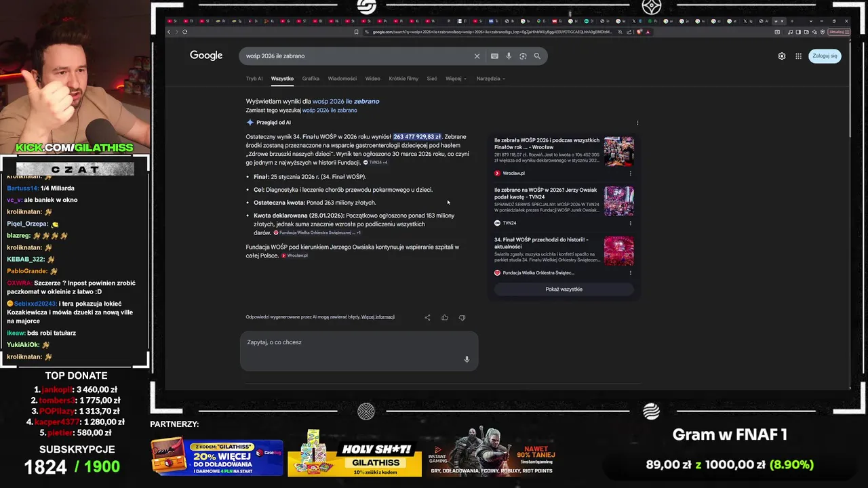Clear the Google search box text
This screenshot has height=488, width=868.
[x=477, y=56]
